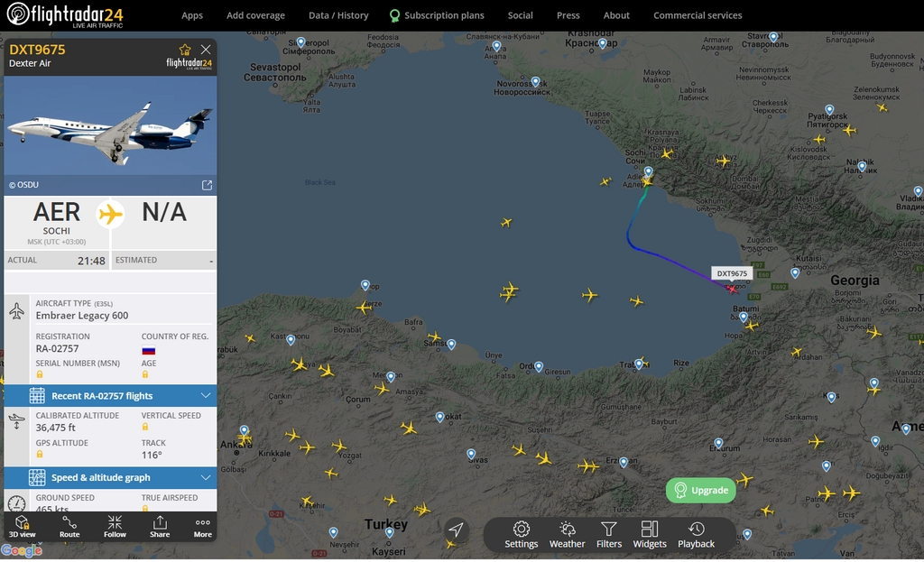Expand Recent RA-02757 flights section
Image resolution: width=924 pixels, height=562 pixels.
(110, 396)
